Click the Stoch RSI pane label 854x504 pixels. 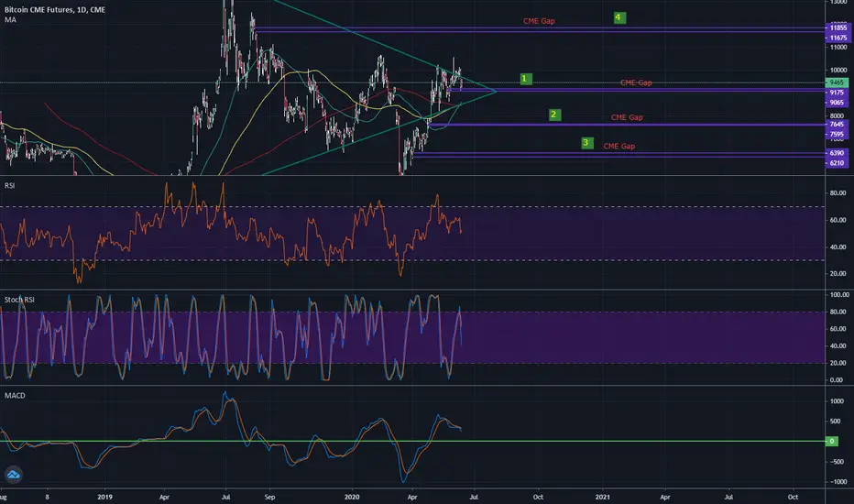[19, 300]
